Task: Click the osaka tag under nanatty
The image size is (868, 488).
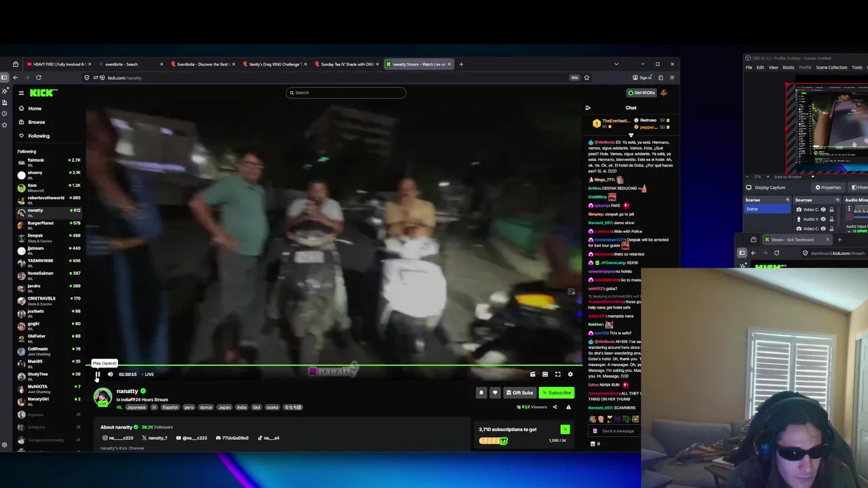Action: pos(272,407)
